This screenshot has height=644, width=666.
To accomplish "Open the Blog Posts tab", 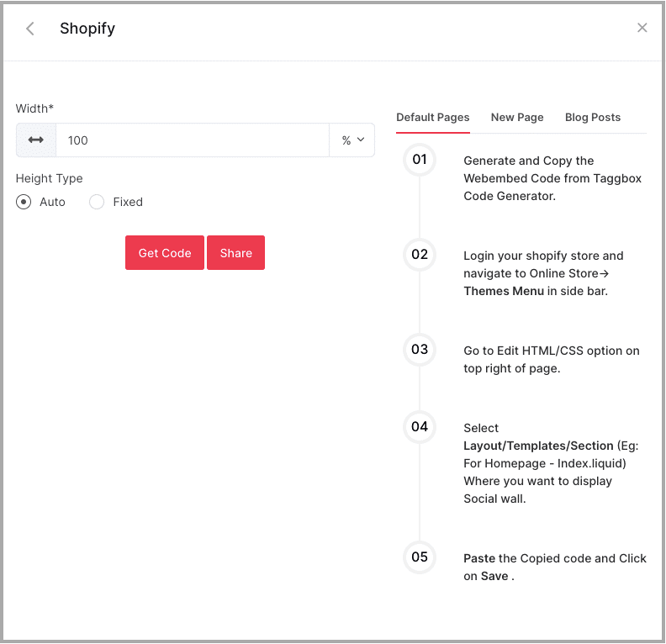I will 593,118.
